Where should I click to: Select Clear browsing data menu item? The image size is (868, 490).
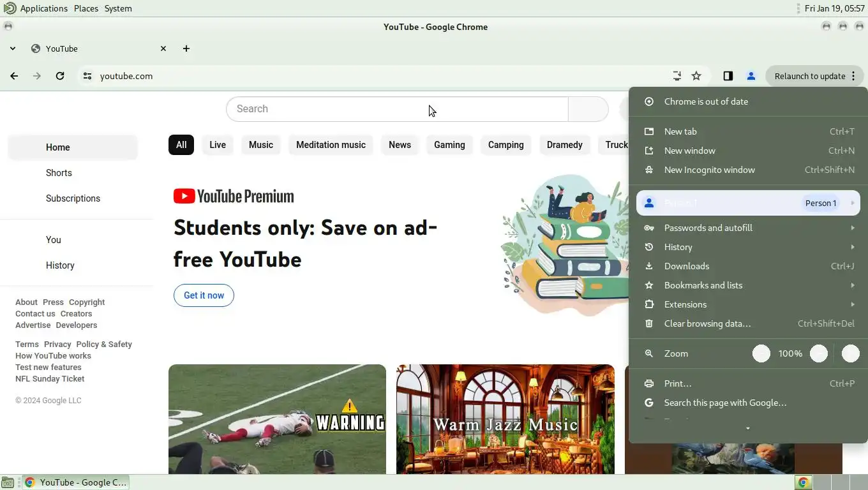point(748,323)
